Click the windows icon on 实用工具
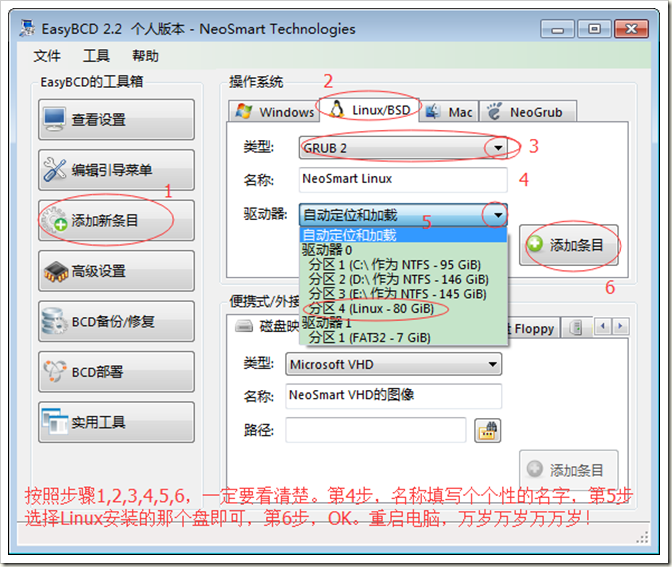The width and height of the screenshot is (672, 567). coord(54,422)
